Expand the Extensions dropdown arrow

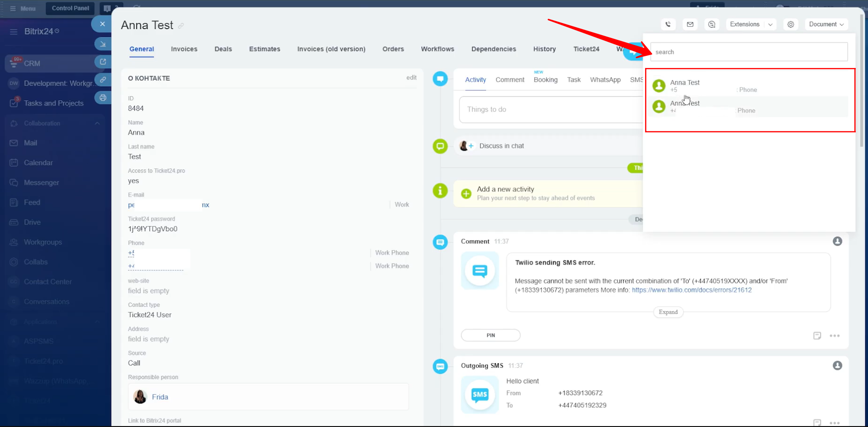[x=770, y=24]
